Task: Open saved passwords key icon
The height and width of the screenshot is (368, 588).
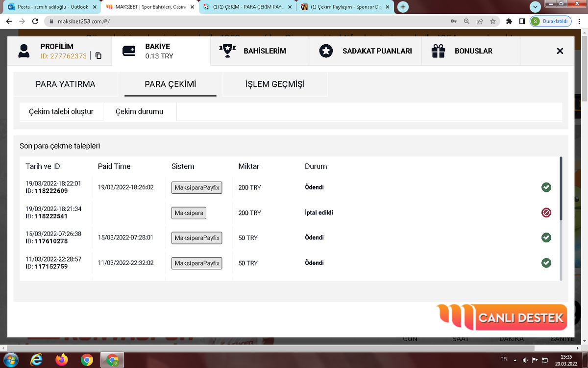Action: pos(454,22)
